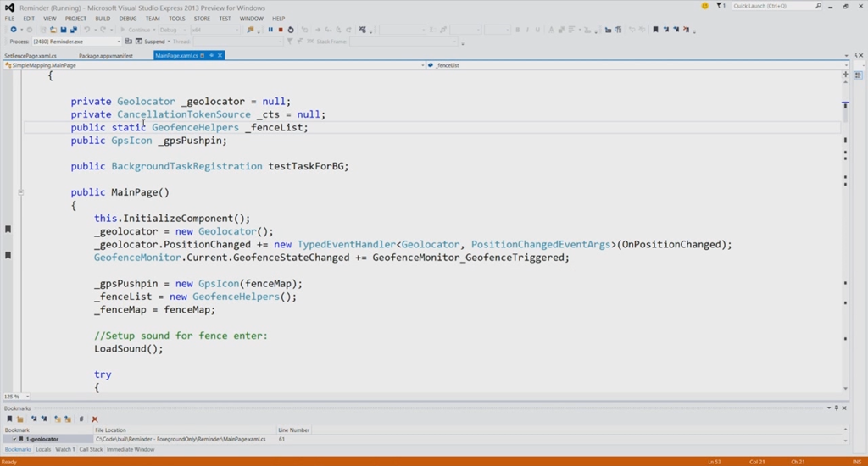The width and height of the screenshot is (868, 466).
Task: Open Suspend button dropdown arrow
Action: [169, 42]
